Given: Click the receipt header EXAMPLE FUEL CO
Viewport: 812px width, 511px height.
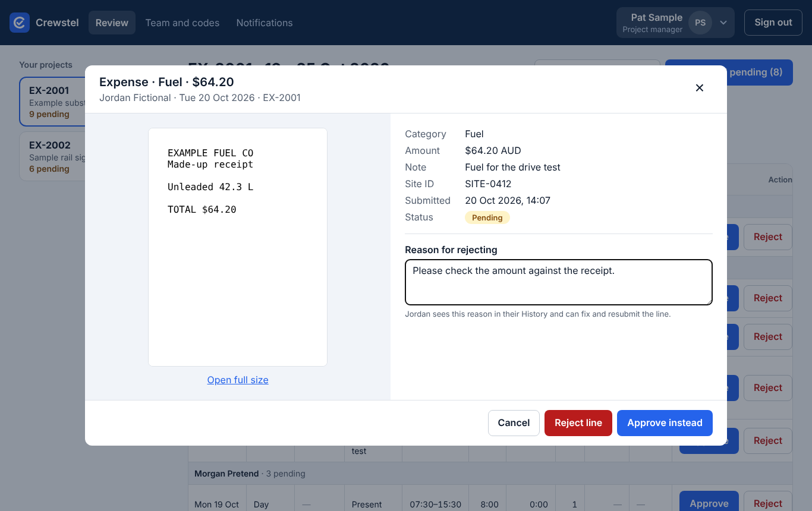Looking at the screenshot, I should pos(210,153).
